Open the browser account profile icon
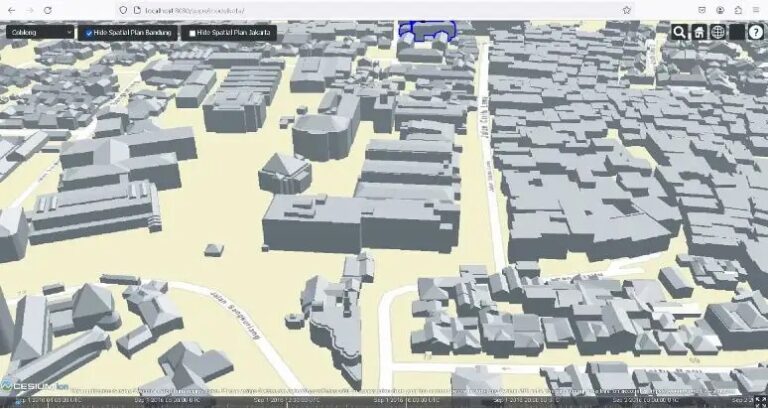Image resolution: width=768 pixels, height=409 pixels. (720, 9)
